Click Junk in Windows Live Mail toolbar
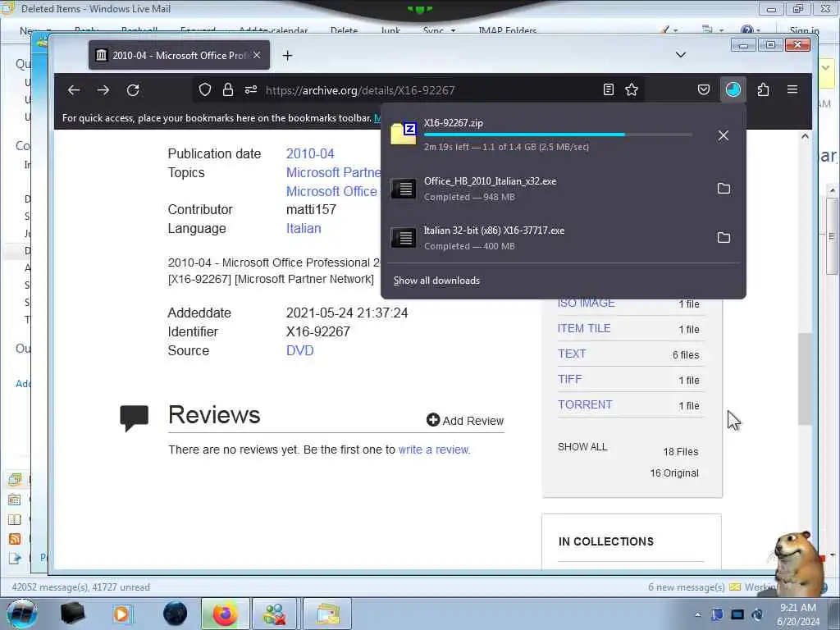 click(390, 30)
